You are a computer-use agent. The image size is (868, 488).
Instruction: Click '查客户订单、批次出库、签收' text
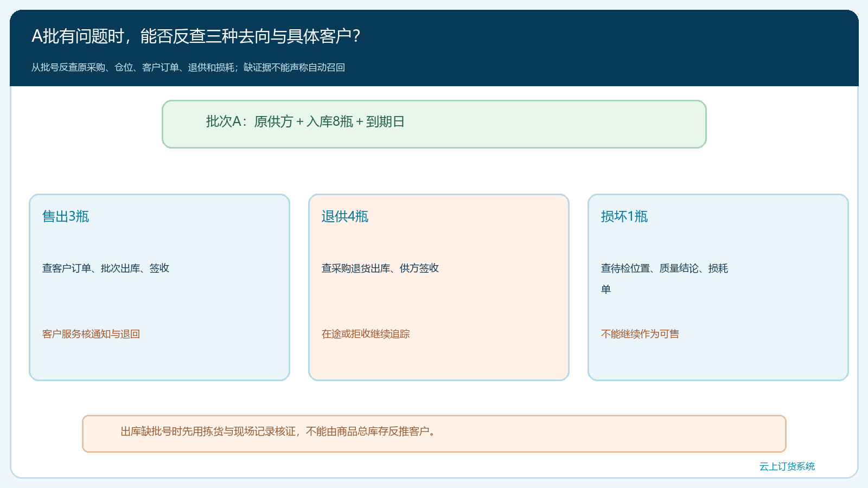[106, 268]
